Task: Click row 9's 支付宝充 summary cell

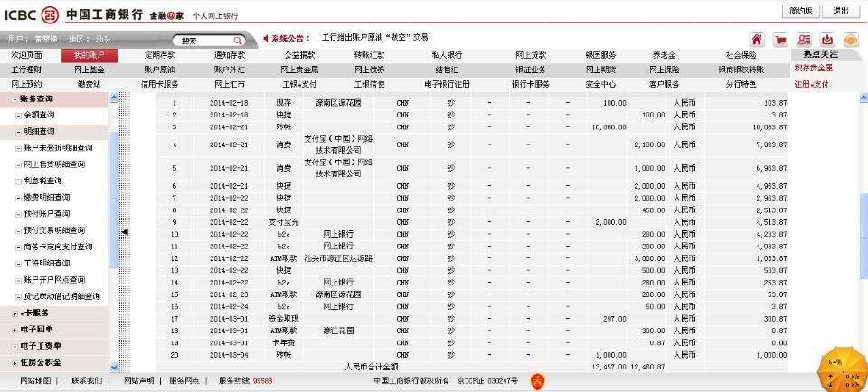Action: (283, 222)
